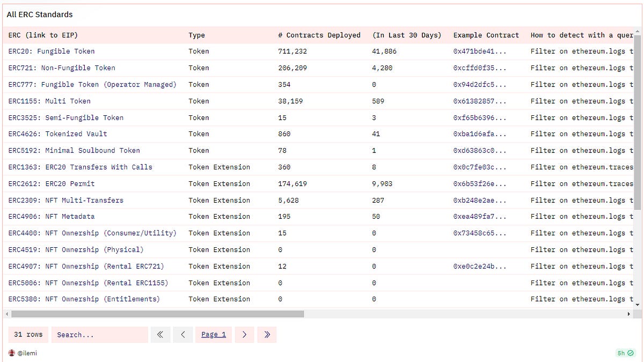This screenshot has width=644, height=362.
Task: Click the Search input field
Action: click(100, 335)
